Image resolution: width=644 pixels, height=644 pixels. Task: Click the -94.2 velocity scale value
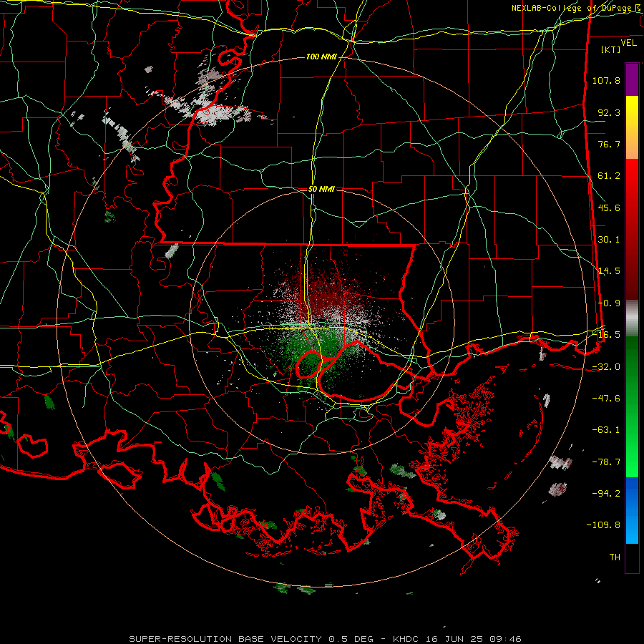pyautogui.click(x=606, y=494)
